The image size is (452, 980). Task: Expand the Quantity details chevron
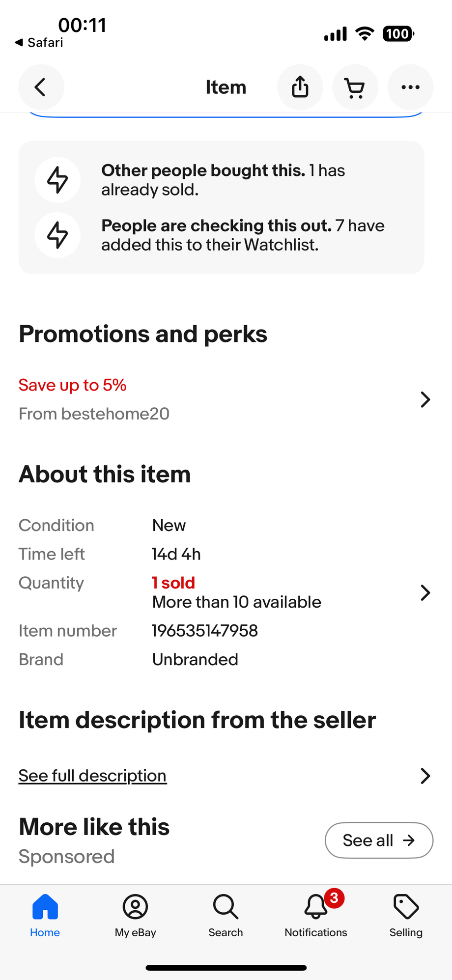pyautogui.click(x=425, y=593)
